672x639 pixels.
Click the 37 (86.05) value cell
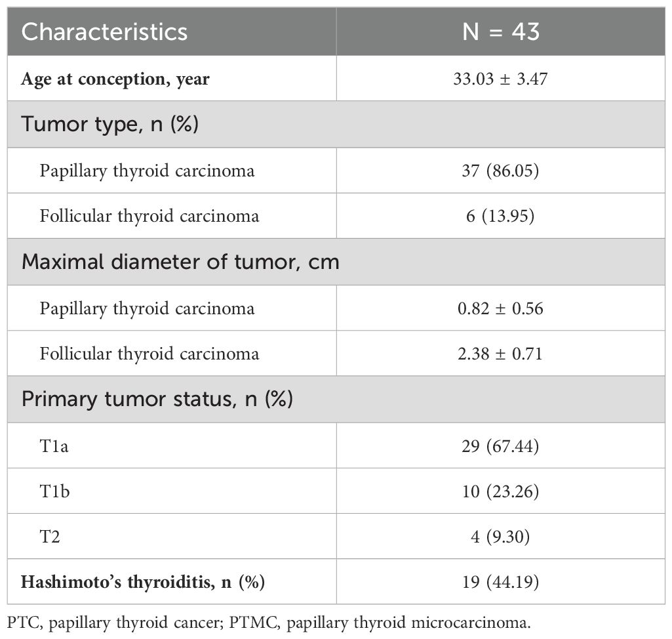point(501,171)
